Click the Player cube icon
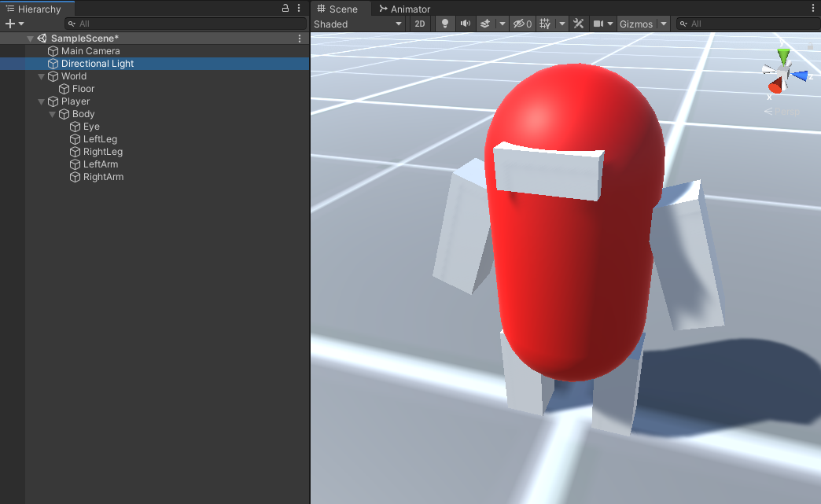Screen dimensions: 821x504 [x=53, y=101]
